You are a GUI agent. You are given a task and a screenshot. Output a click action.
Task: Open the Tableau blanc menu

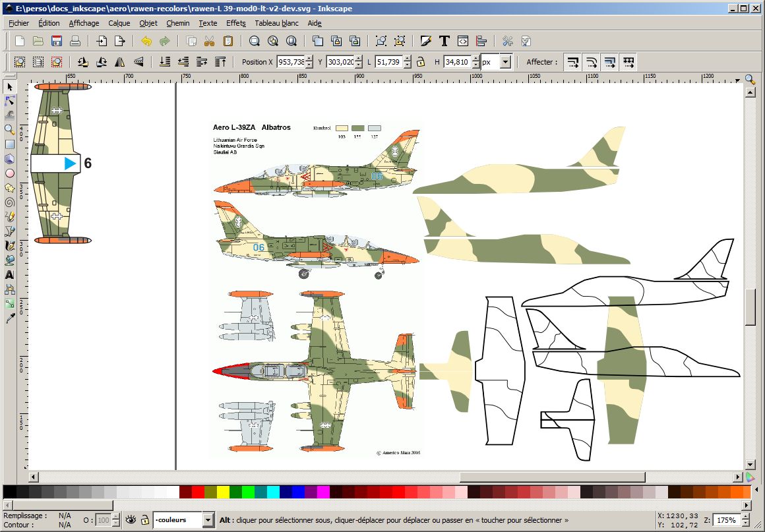(276, 23)
